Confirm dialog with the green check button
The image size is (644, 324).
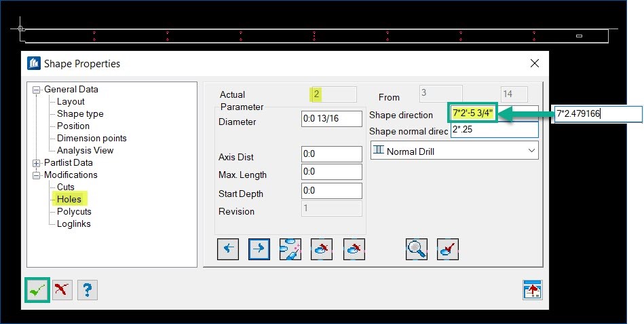tap(37, 290)
